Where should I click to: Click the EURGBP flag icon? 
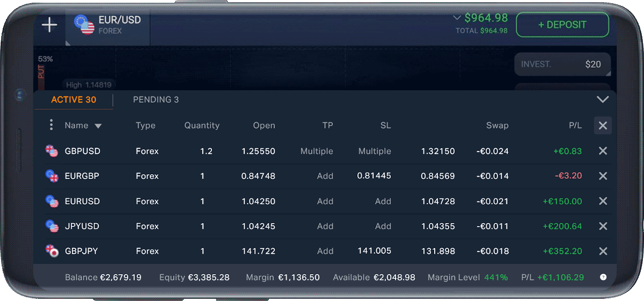coord(52,176)
